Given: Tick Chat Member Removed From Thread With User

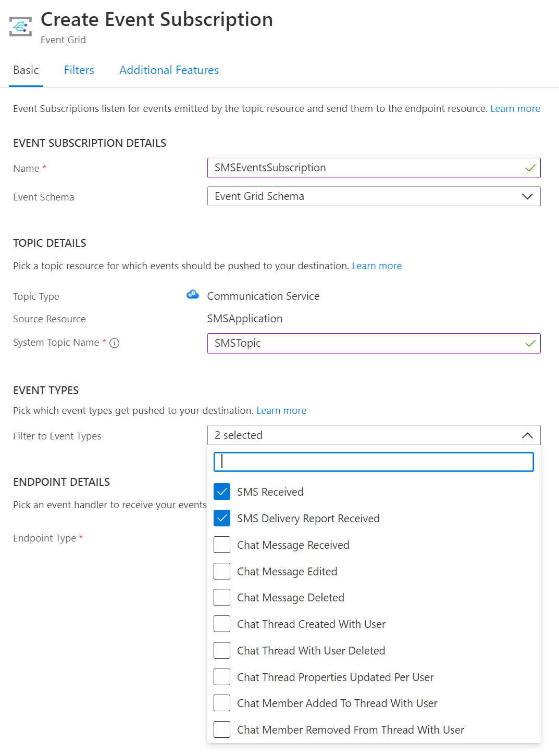Looking at the screenshot, I should coord(222,729).
